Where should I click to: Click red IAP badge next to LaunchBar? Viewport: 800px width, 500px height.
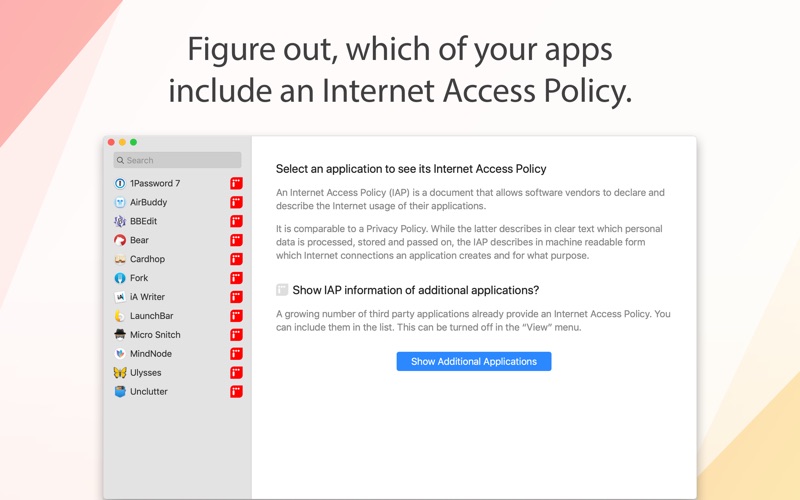[x=236, y=316]
